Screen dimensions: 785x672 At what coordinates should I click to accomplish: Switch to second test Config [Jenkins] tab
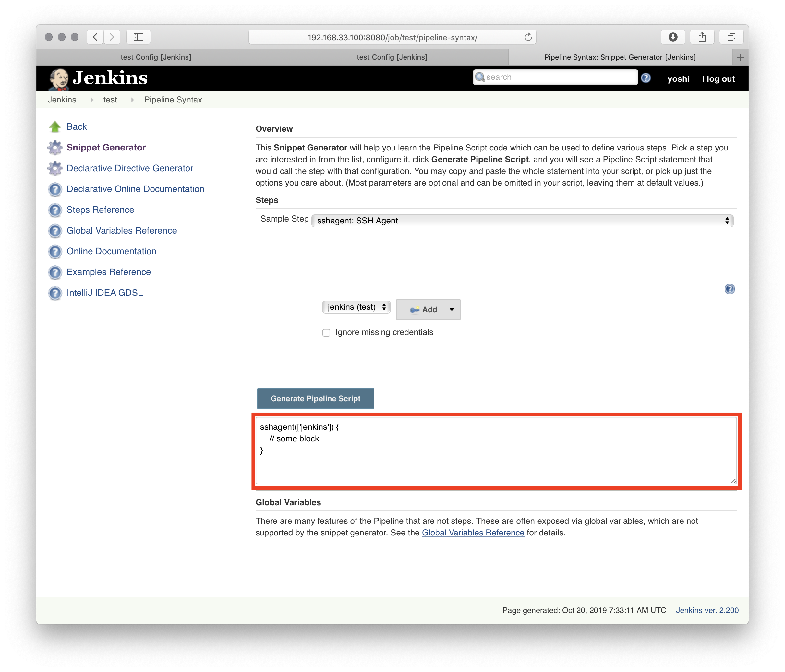click(x=392, y=57)
